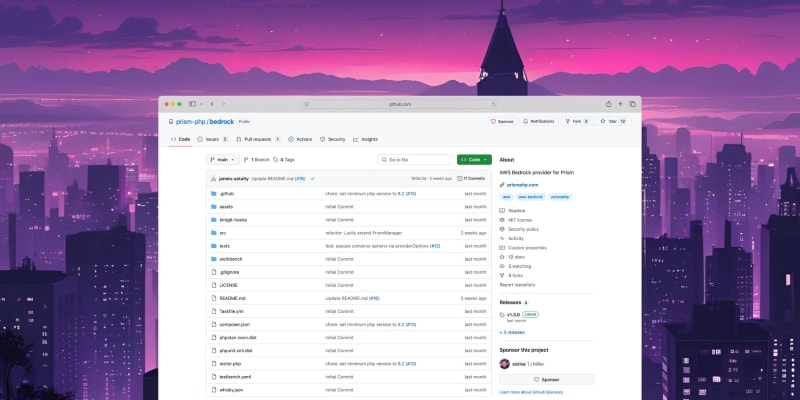Click the bin/git-hooks folder icon
The image size is (800, 400).
click(214, 220)
